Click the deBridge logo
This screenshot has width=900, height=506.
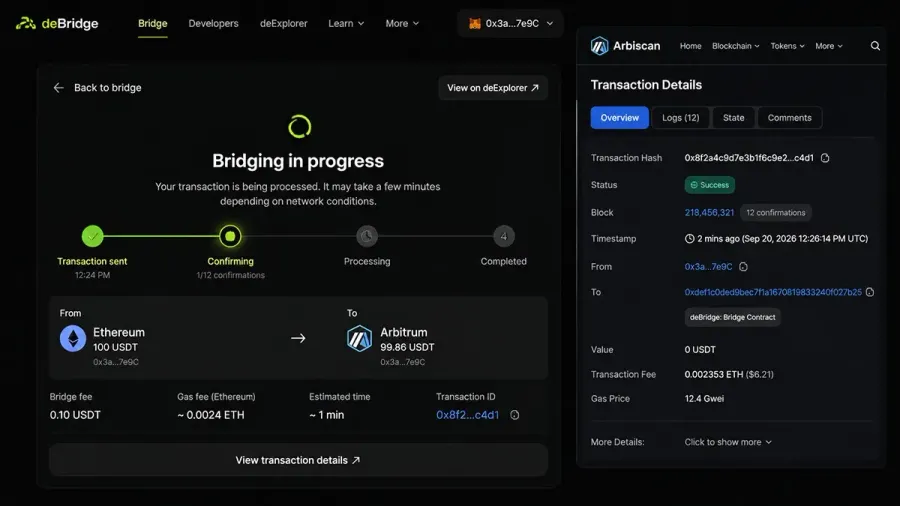tap(57, 24)
